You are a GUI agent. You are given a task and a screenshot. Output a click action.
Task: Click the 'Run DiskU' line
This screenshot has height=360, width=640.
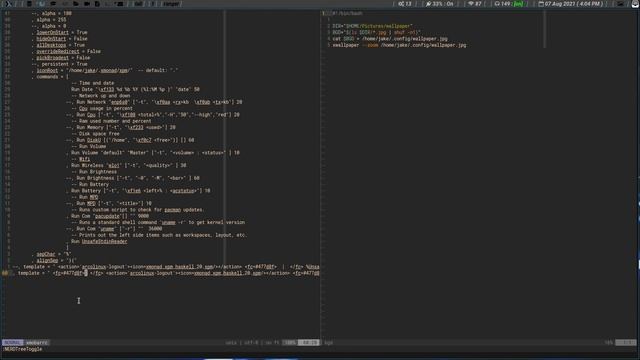tap(130, 140)
